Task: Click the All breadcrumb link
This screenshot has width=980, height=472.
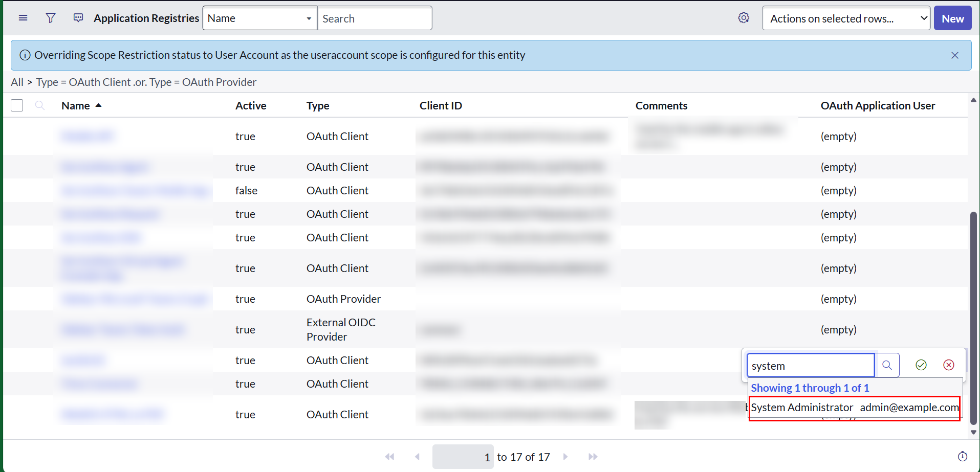Action: [x=17, y=82]
